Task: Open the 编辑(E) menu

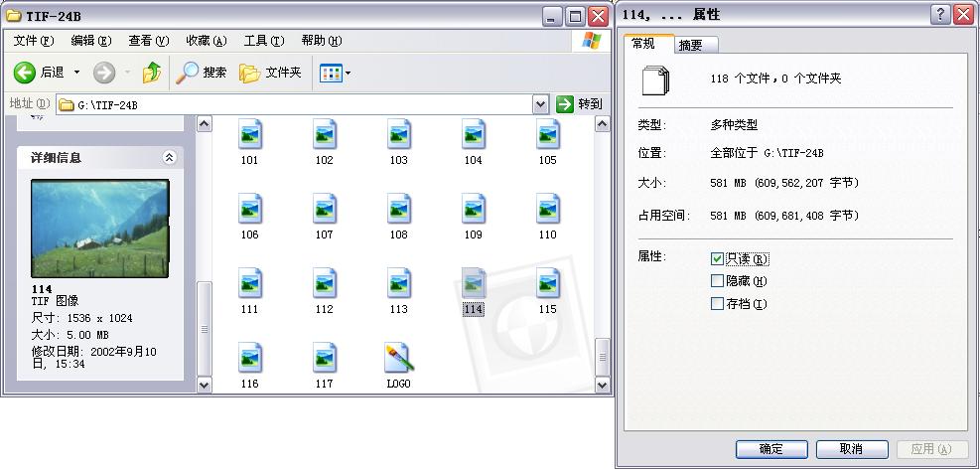Action: [91, 41]
